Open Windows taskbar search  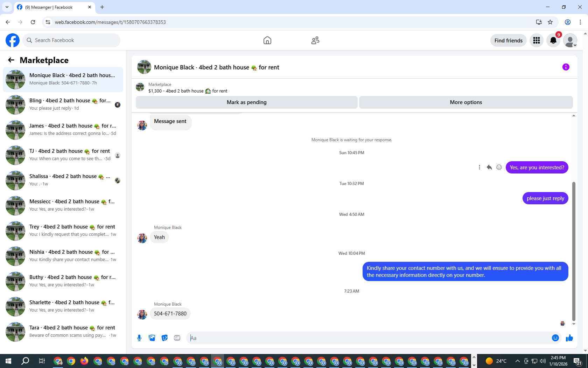(x=25, y=361)
